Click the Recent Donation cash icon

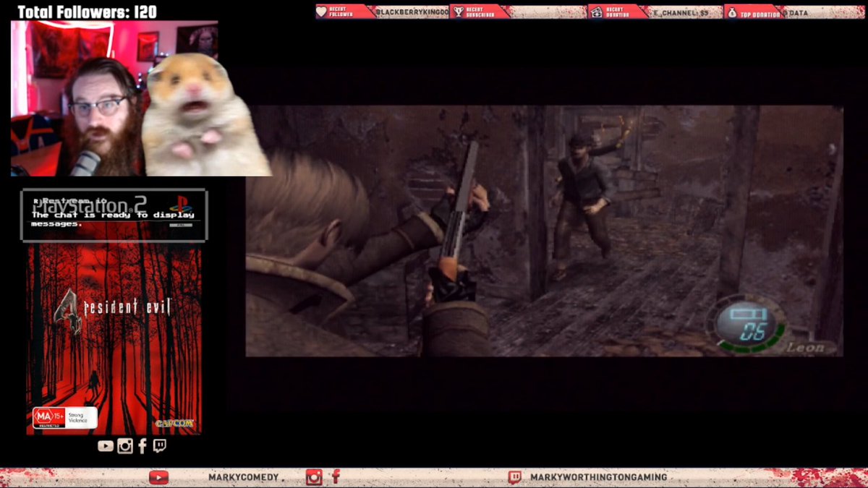(x=596, y=12)
